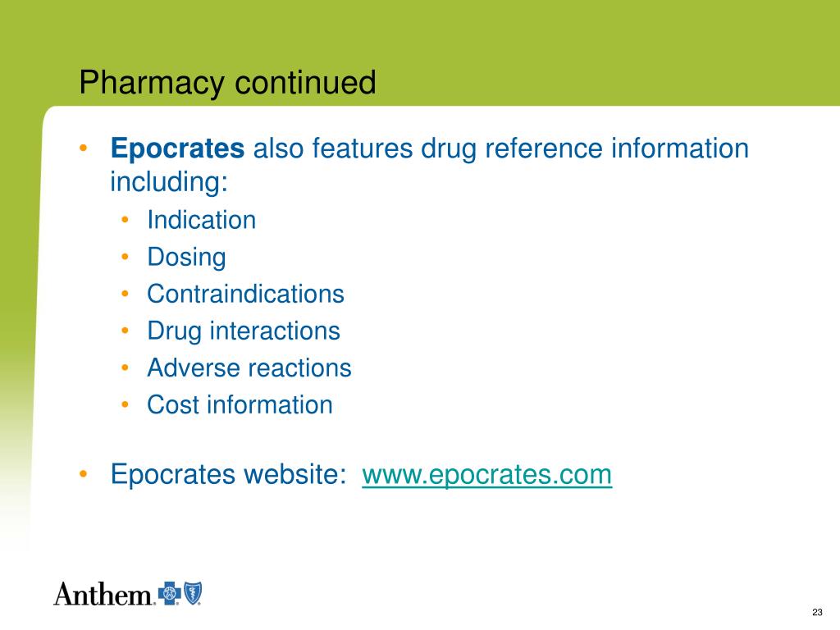Select the 'Adverse reactions' bullet item

[x=249, y=368]
